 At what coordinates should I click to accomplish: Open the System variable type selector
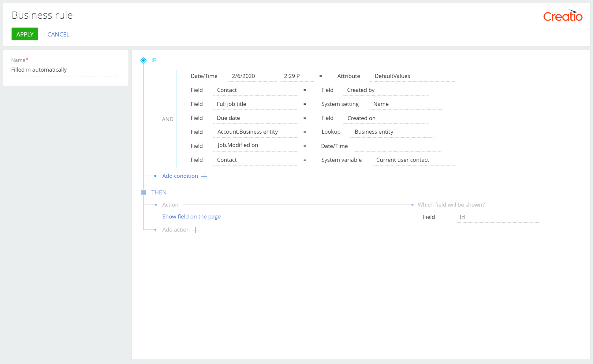tap(341, 160)
